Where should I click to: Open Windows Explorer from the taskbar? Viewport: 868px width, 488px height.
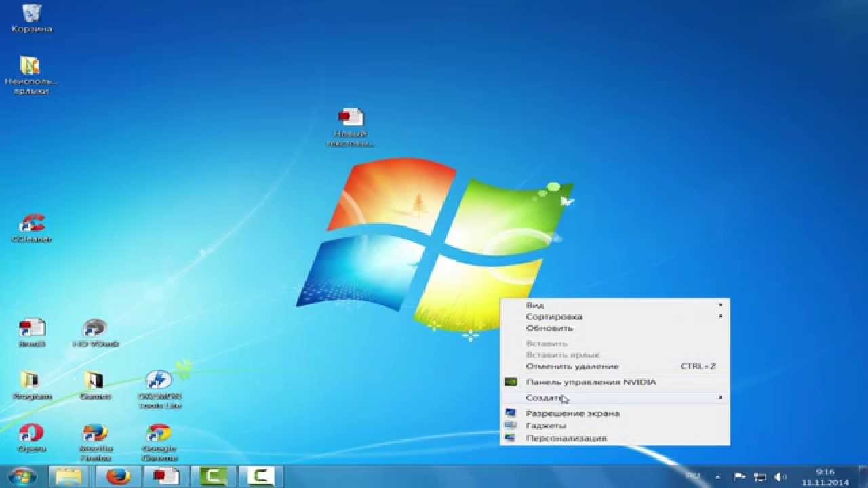click(68, 476)
